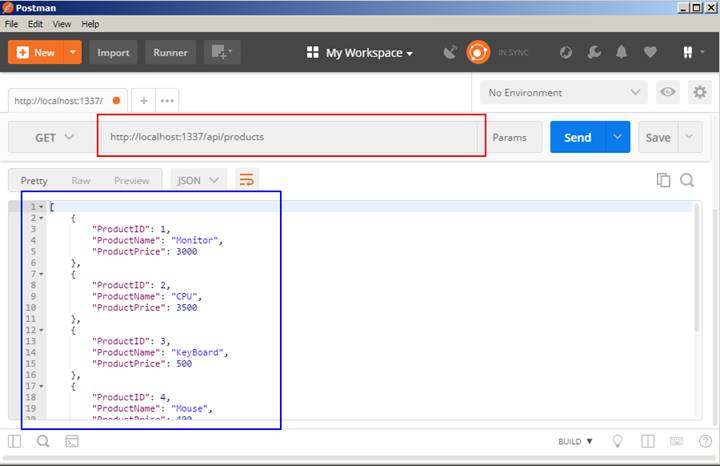
Task: Open the help question mark icon
Action: (x=705, y=441)
